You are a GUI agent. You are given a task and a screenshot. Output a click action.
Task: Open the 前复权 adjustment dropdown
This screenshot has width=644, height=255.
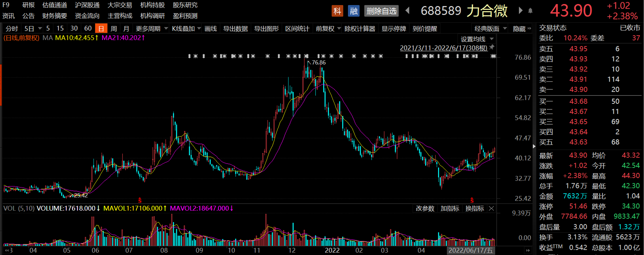(328, 29)
